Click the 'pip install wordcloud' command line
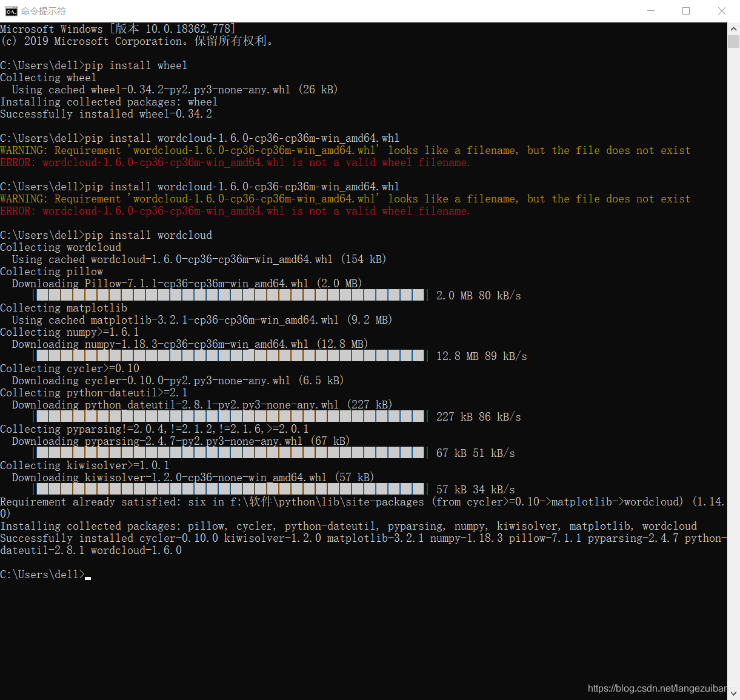This screenshot has width=740, height=700. (x=106, y=235)
